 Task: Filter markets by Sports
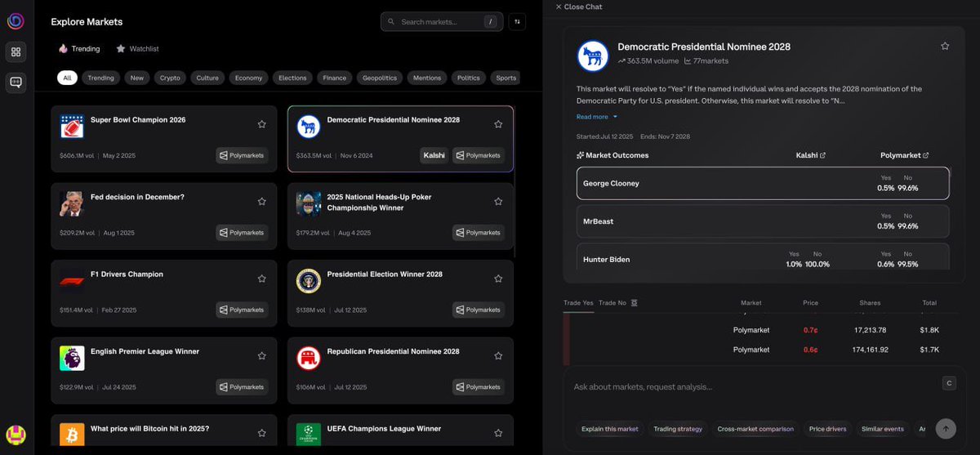coord(506,78)
